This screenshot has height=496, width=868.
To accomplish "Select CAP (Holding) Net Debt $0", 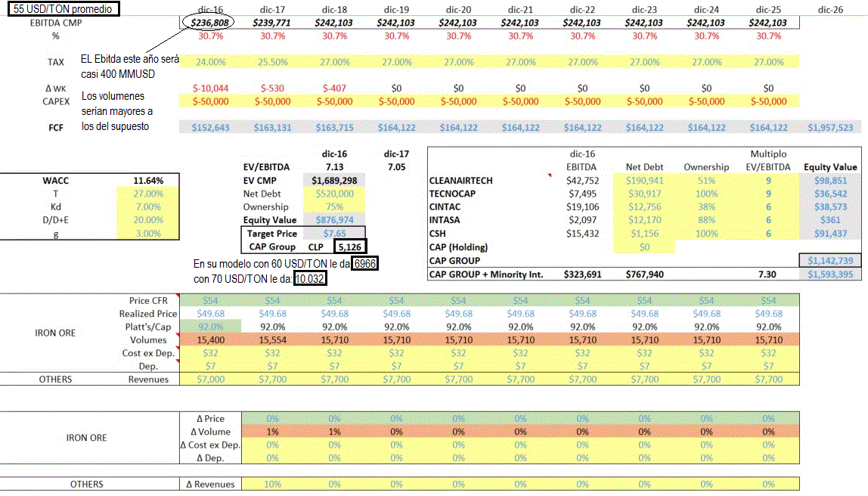I will pos(644,247).
